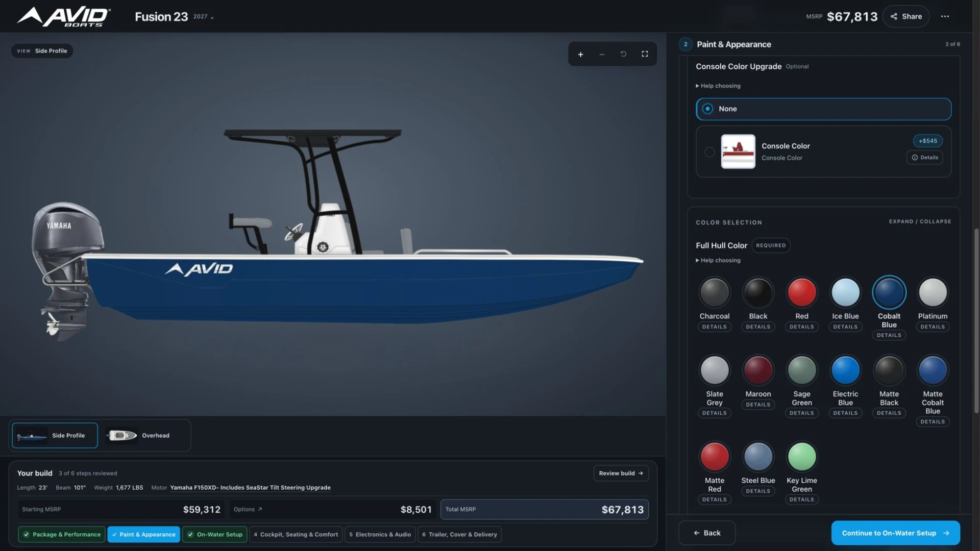Zoom out of the boat preview

pos(602,54)
